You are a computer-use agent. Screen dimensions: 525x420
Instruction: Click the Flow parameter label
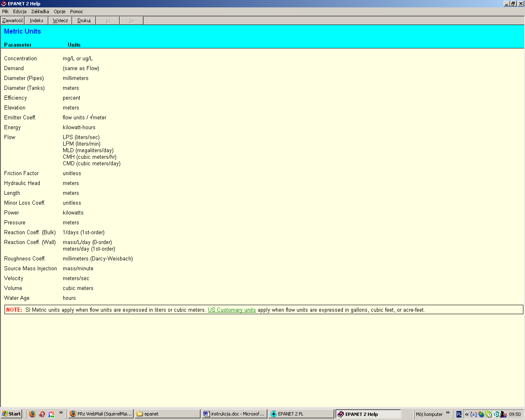pyautogui.click(x=10, y=137)
